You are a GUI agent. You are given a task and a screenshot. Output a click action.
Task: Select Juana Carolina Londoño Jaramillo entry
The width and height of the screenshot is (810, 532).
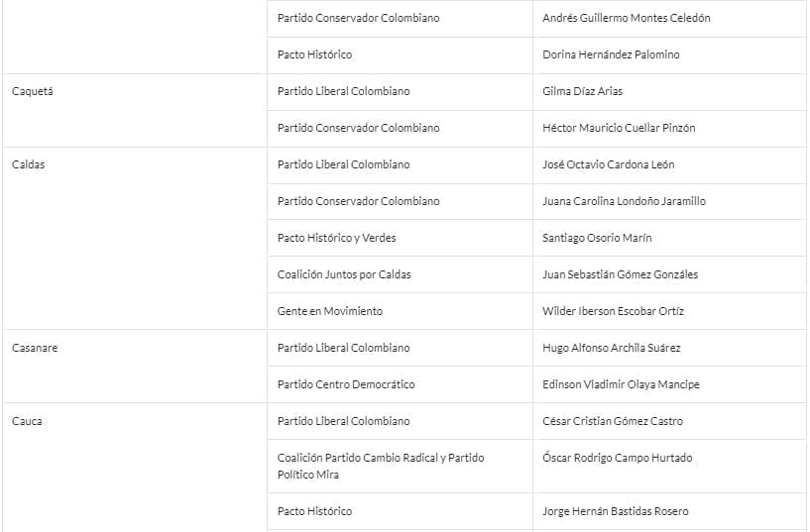(x=624, y=201)
